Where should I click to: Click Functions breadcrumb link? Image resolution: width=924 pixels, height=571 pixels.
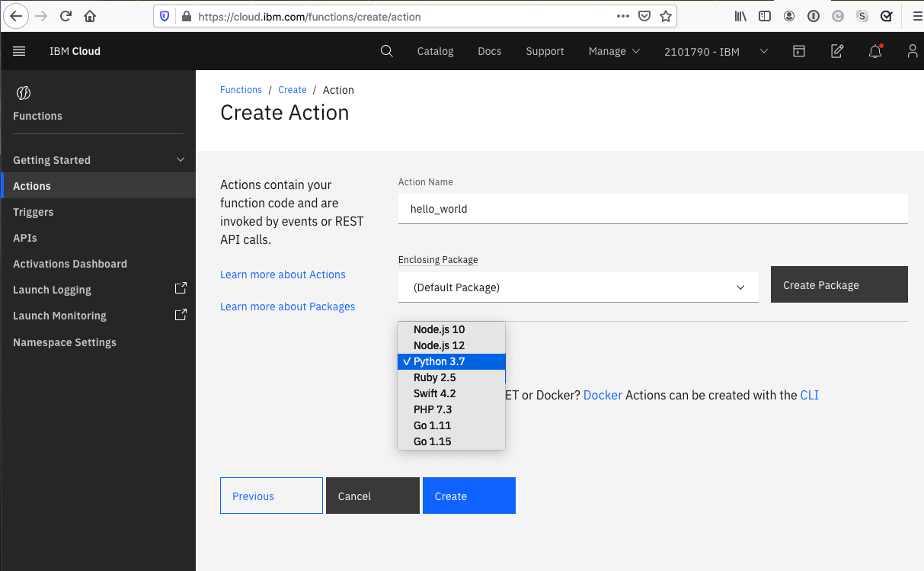[241, 90]
